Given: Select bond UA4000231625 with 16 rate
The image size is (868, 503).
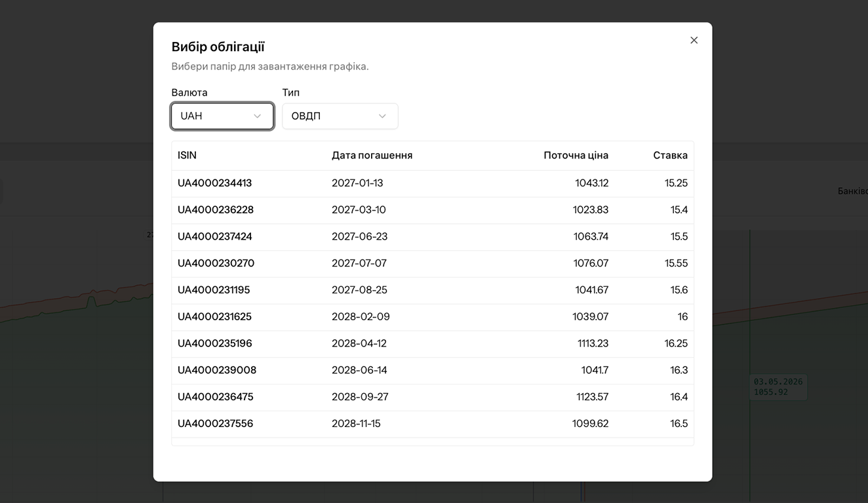Looking at the screenshot, I should click(x=433, y=316).
